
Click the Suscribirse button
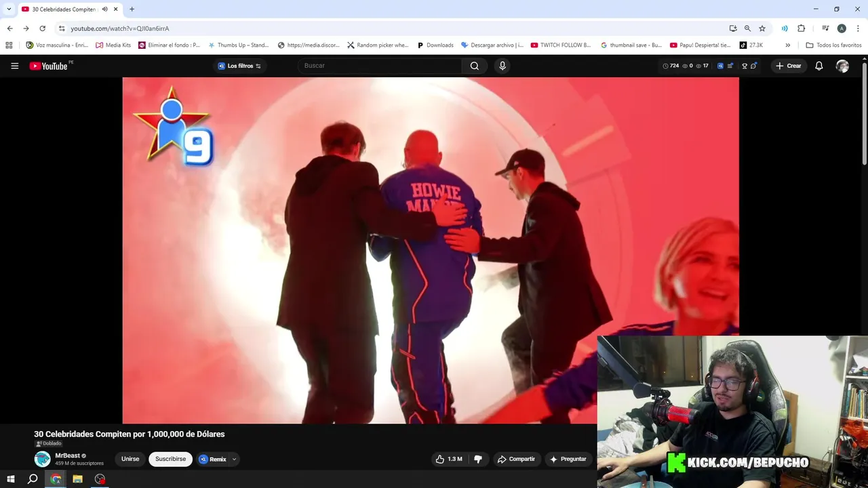pyautogui.click(x=170, y=459)
